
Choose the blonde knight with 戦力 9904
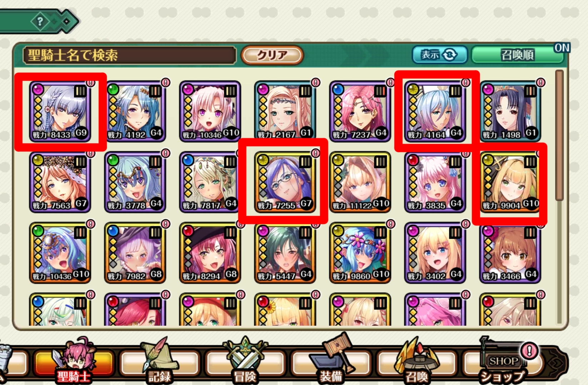pyautogui.click(x=510, y=182)
